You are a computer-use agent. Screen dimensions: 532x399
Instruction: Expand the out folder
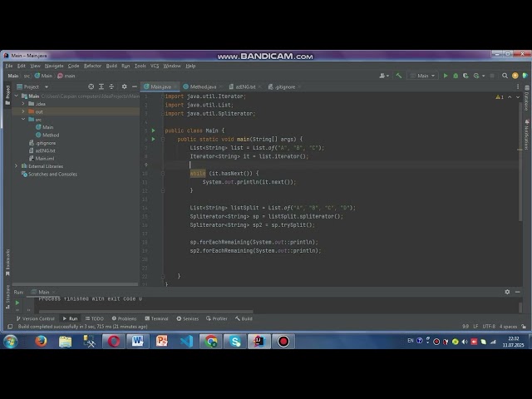23,111
